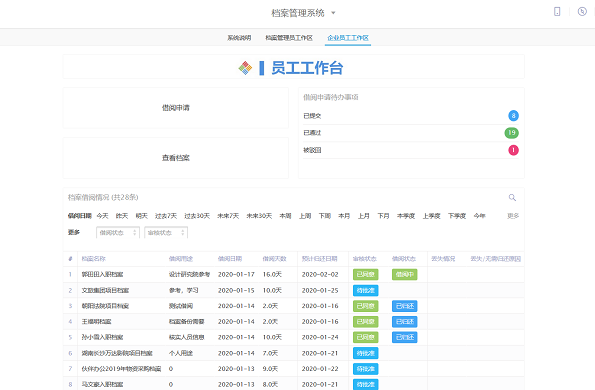Filter borrow date by 下季度
This screenshot has height=390, width=595.
[457, 216]
